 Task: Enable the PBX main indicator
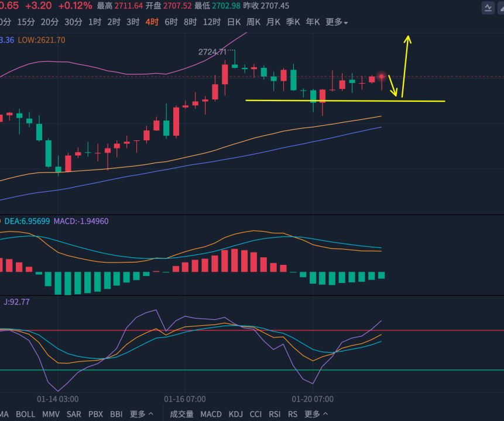coord(95,414)
